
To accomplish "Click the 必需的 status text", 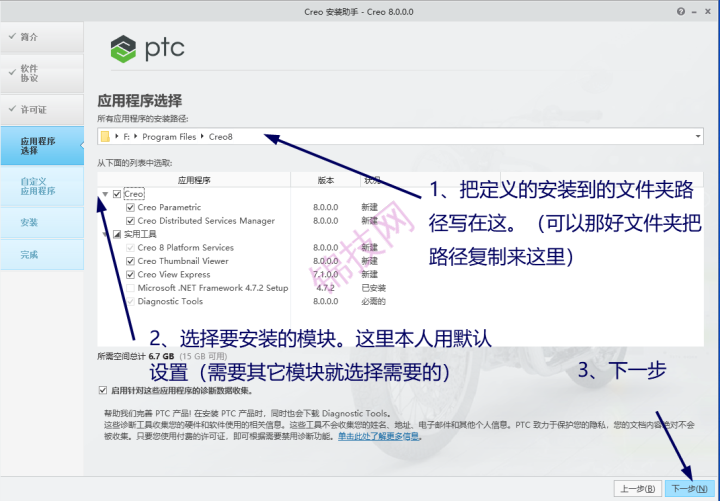I will pyautogui.click(x=373, y=302).
